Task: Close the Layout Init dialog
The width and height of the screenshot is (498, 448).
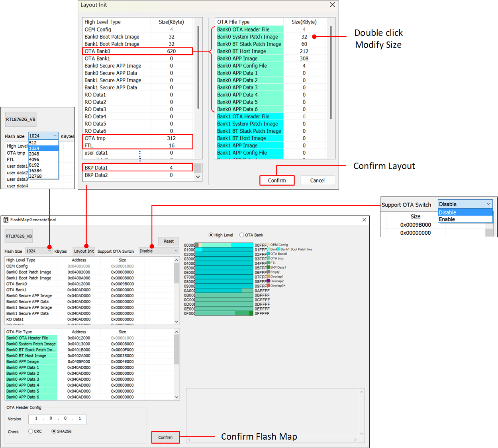Action: (x=332, y=5)
